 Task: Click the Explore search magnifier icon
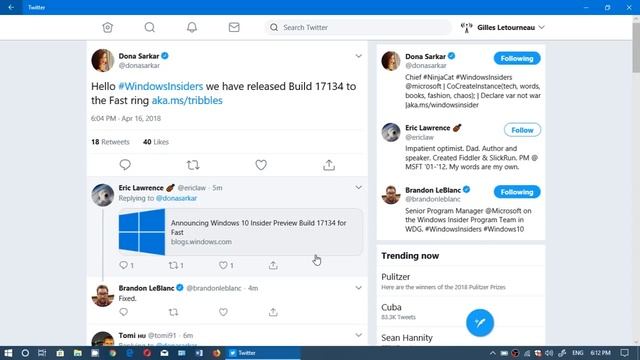[x=149, y=27]
